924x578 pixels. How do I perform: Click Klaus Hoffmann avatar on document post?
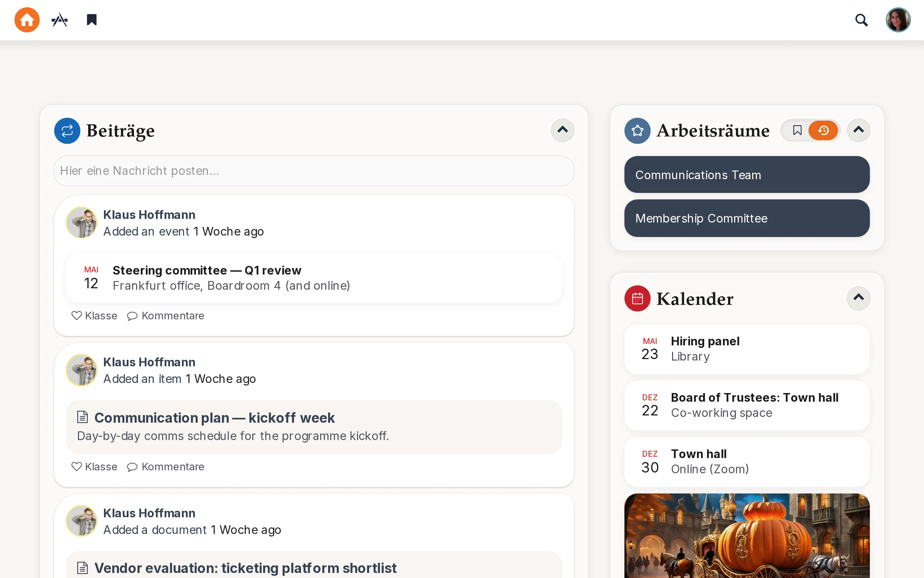click(x=81, y=521)
